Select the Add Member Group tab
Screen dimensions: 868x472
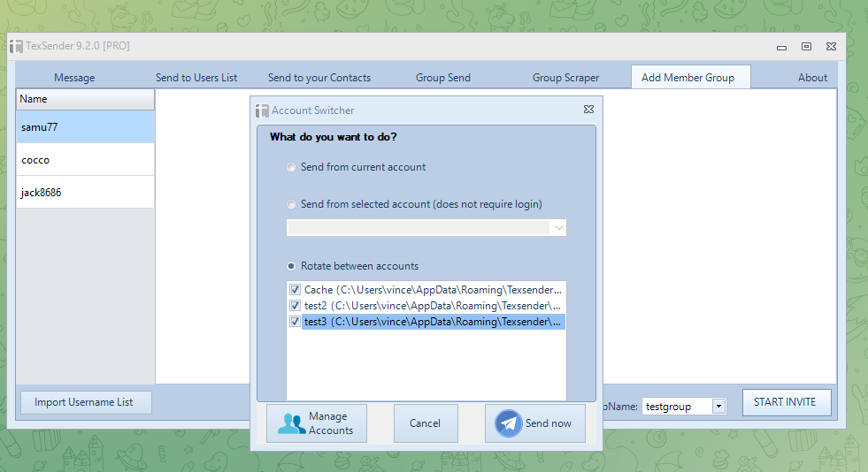point(690,78)
